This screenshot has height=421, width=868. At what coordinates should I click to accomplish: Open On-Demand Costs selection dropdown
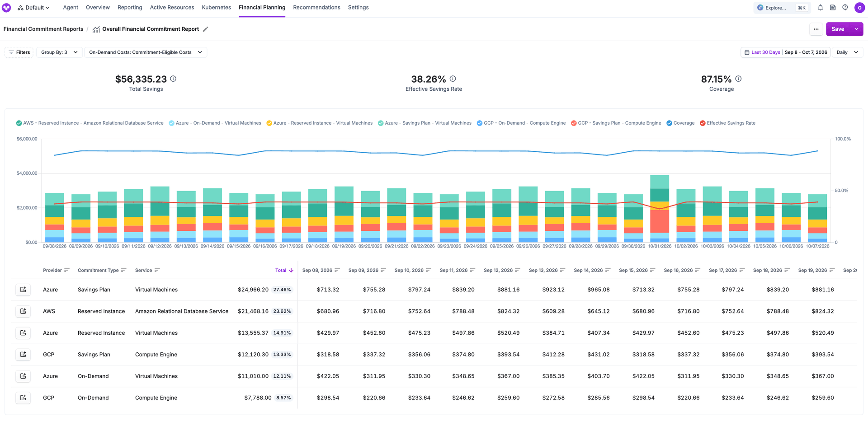146,52
